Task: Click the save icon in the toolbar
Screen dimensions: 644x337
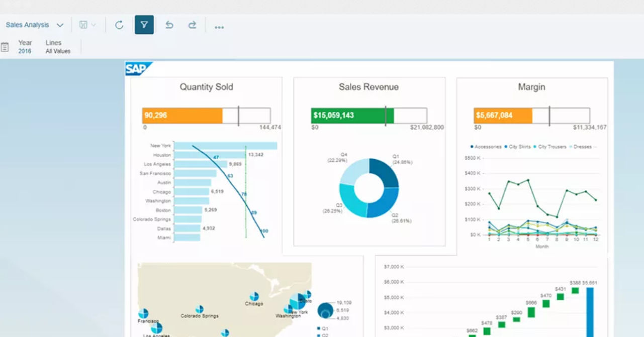Action: tap(82, 25)
